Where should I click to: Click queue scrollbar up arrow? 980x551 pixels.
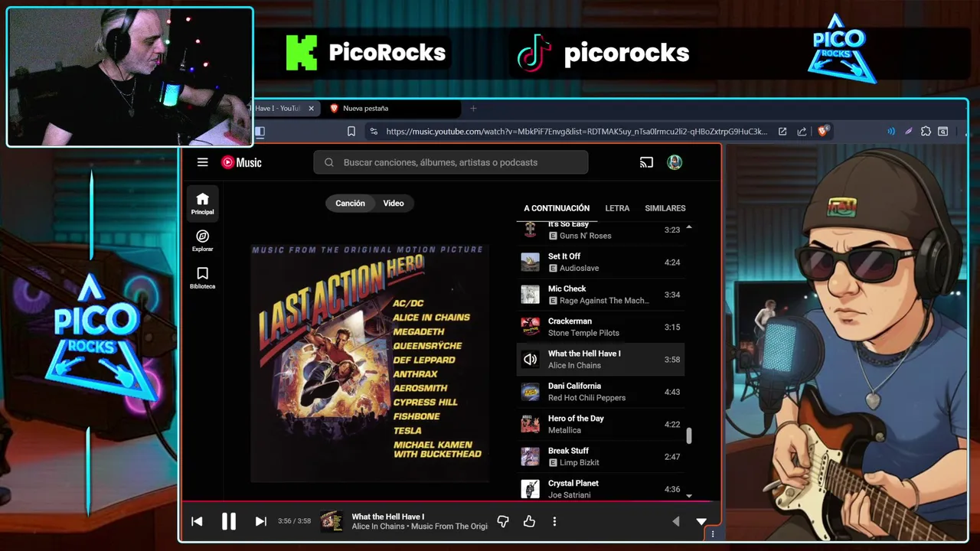[x=689, y=227]
